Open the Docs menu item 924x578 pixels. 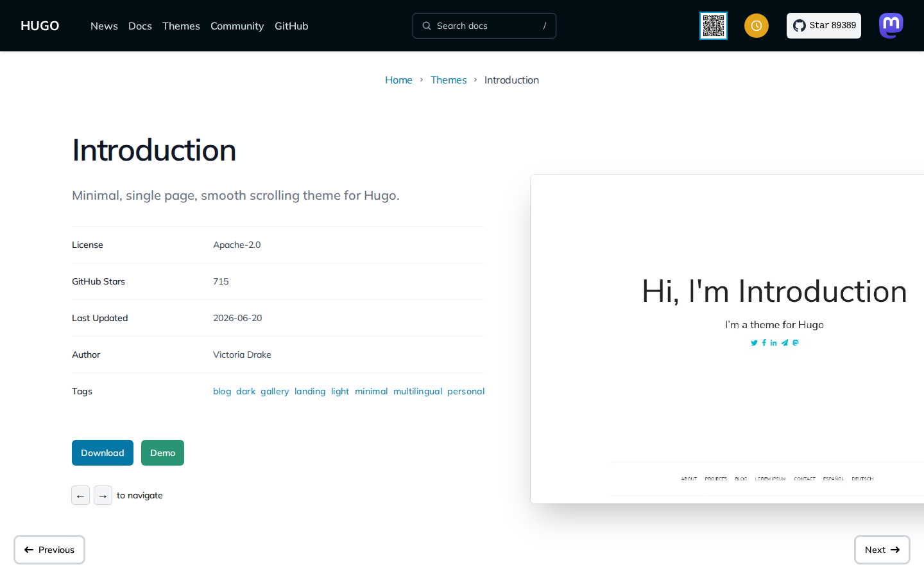point(140,26)
